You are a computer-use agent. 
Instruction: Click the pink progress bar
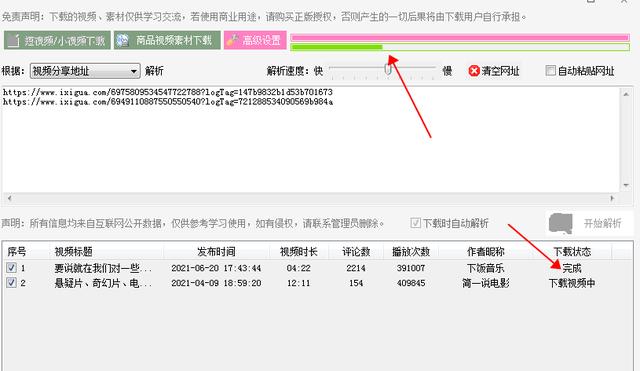click(x=460, y=38)
